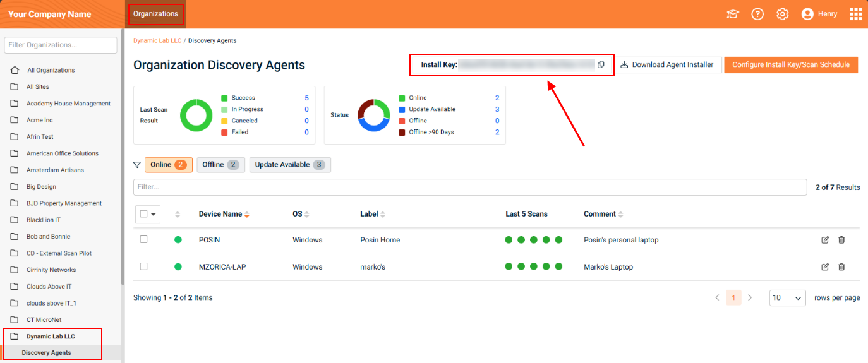Check the POSIN row checkbox
Screen dimensions: 868x363
point(144,240)
